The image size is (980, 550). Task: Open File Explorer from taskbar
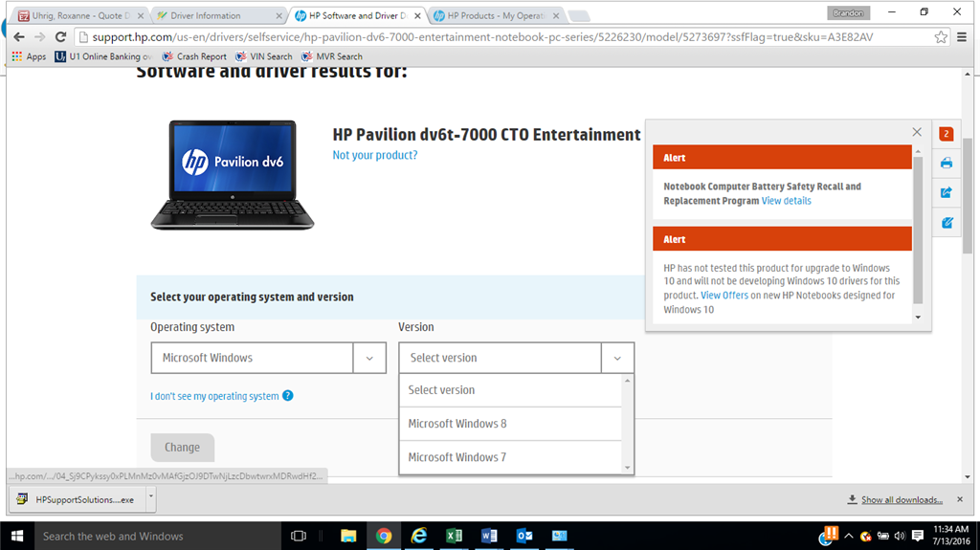click(x=348, y=536)
